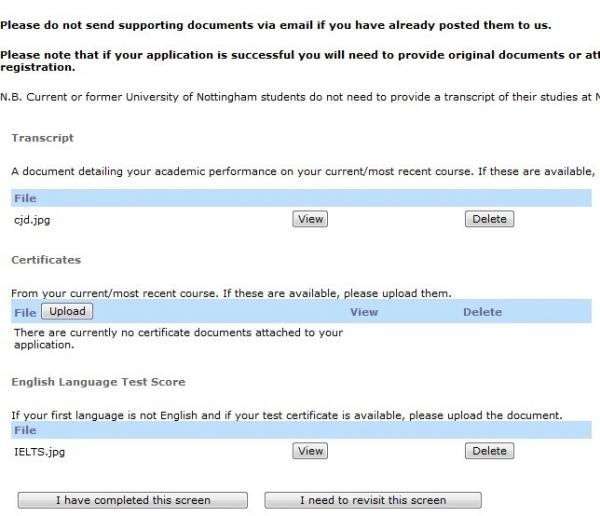Click the no certificate documents attached message

[178, 338]
